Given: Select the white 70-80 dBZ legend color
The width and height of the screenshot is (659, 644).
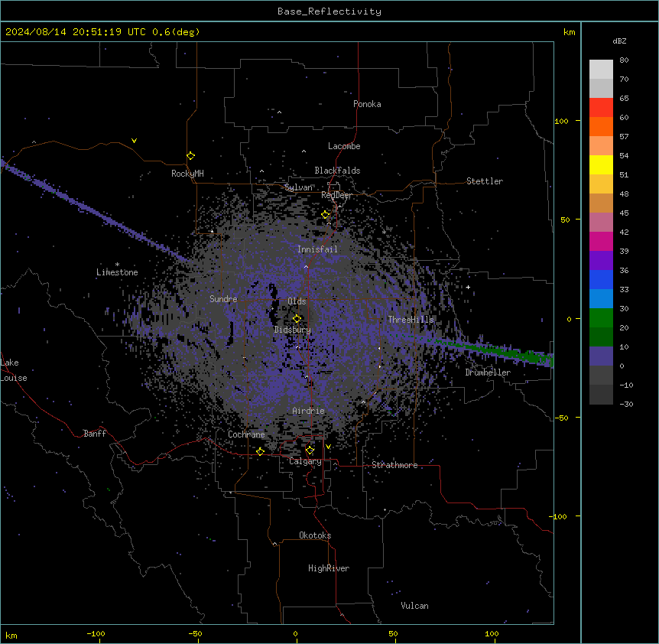Looking at the screenshot, I should 601,70.
